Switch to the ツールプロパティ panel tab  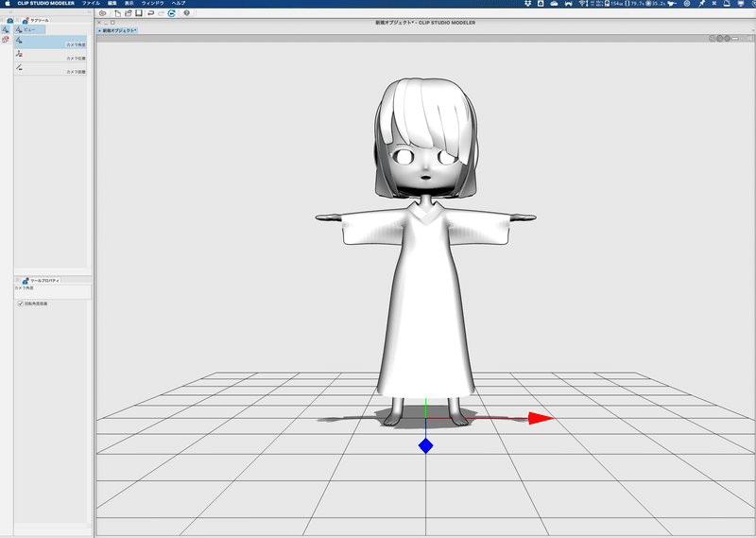41,280
